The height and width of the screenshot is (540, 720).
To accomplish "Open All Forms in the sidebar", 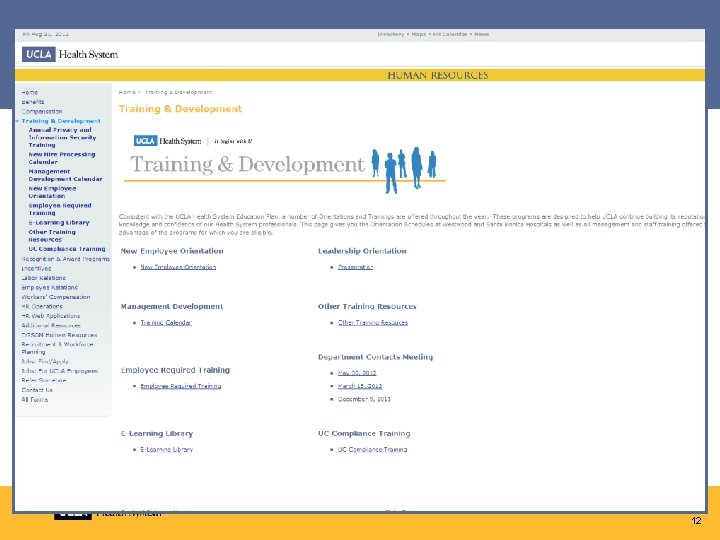I will point(34,399).
